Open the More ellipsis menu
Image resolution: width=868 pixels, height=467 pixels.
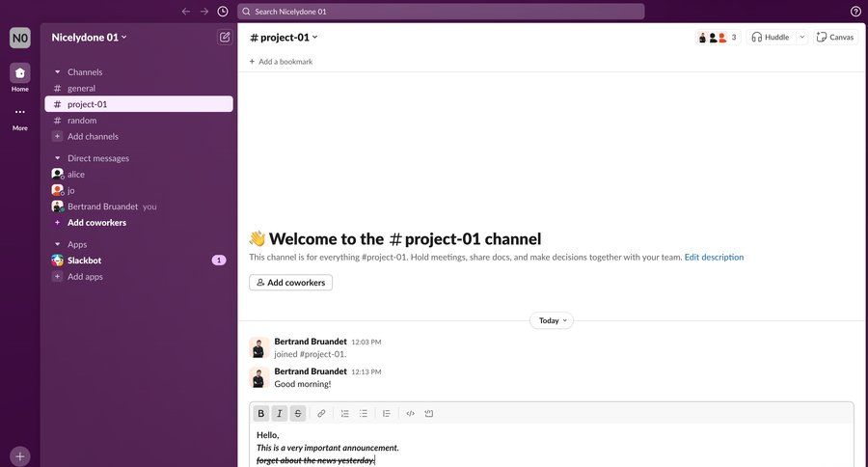[x=20, y=112]
